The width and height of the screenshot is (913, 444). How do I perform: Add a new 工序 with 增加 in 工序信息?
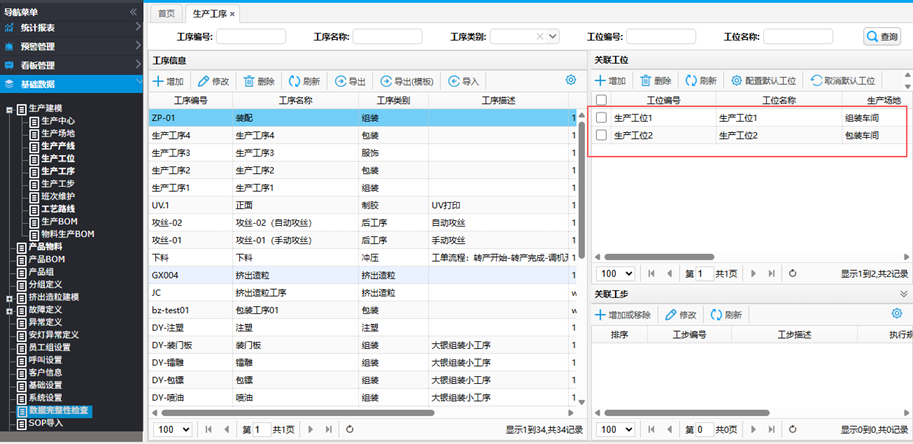tap(168, 81)
